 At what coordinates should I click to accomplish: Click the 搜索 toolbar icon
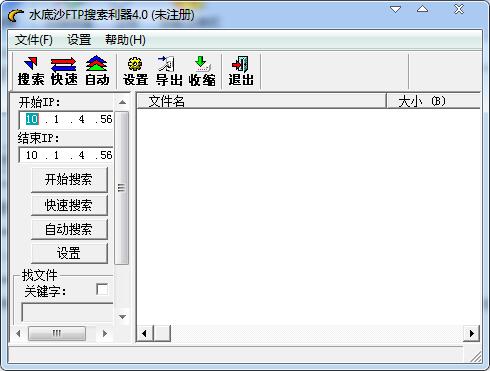click(31, 71)
